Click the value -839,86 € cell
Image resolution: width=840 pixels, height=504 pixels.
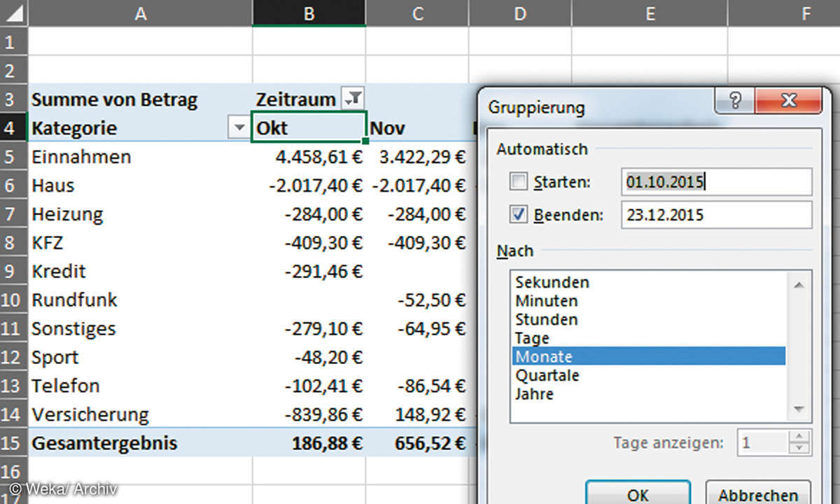point(309,414)
